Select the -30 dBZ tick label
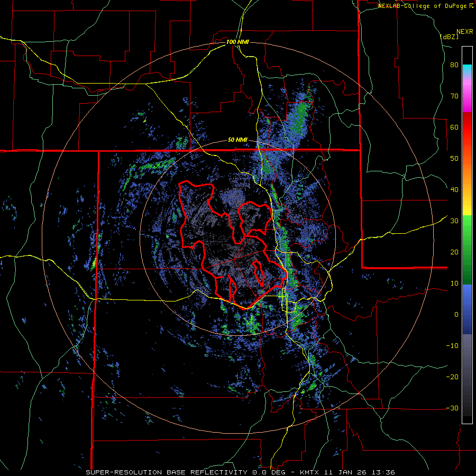 [452, 408]
